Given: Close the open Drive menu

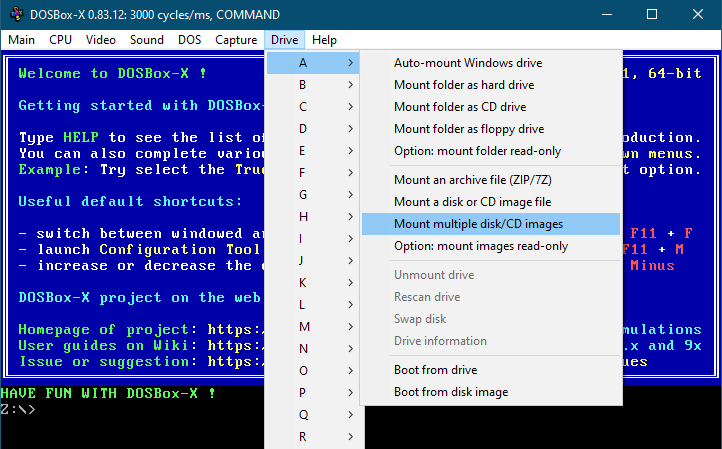Looking at the screenshot, I should (x=284, y=40).
